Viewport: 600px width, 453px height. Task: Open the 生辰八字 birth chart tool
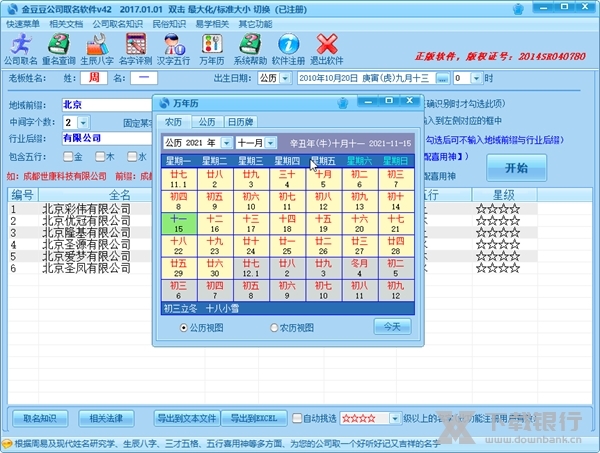[97, 49]
